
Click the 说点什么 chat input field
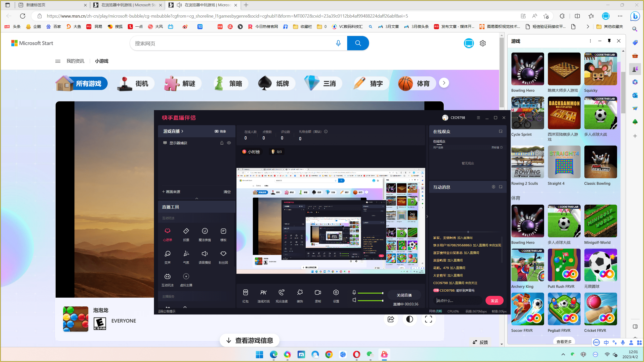(457, 301)
